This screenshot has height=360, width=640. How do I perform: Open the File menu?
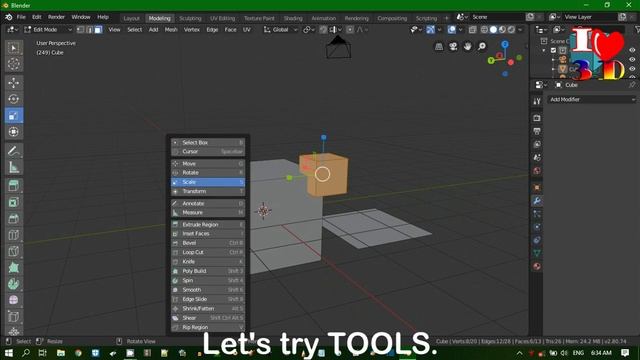pos(21,17)
